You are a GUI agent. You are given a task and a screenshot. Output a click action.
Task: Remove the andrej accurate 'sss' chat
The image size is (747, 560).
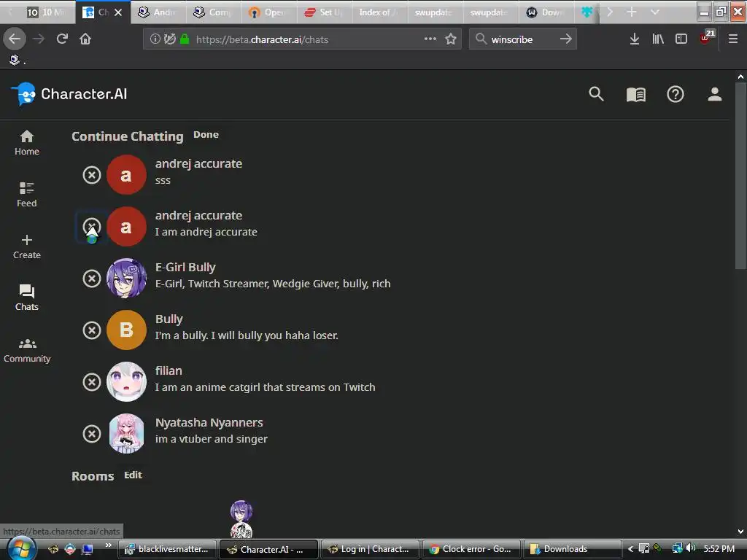tap(92, 175)
